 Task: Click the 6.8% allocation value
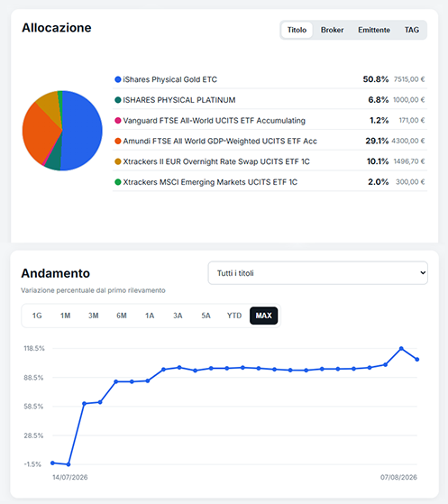tap(379, 100)
